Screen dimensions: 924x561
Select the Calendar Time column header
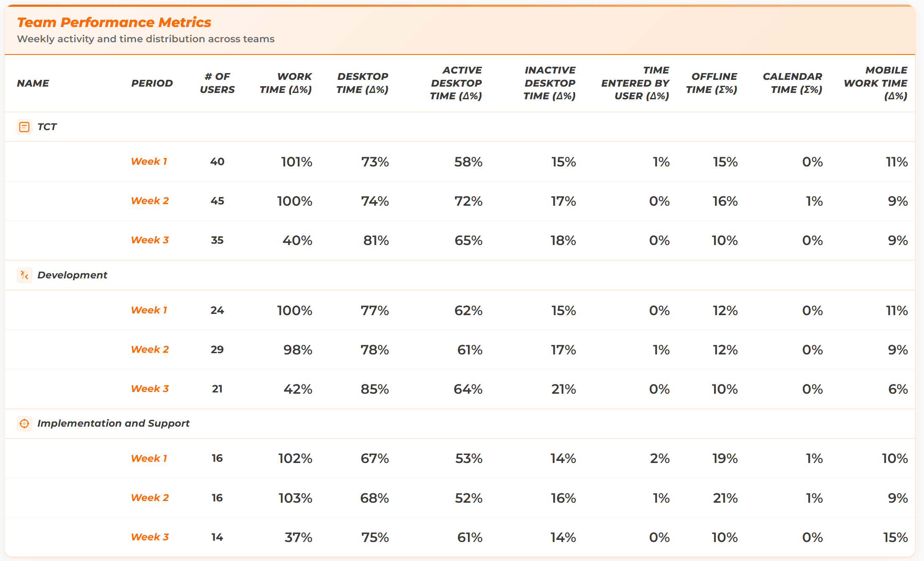[x=793, y=83]
